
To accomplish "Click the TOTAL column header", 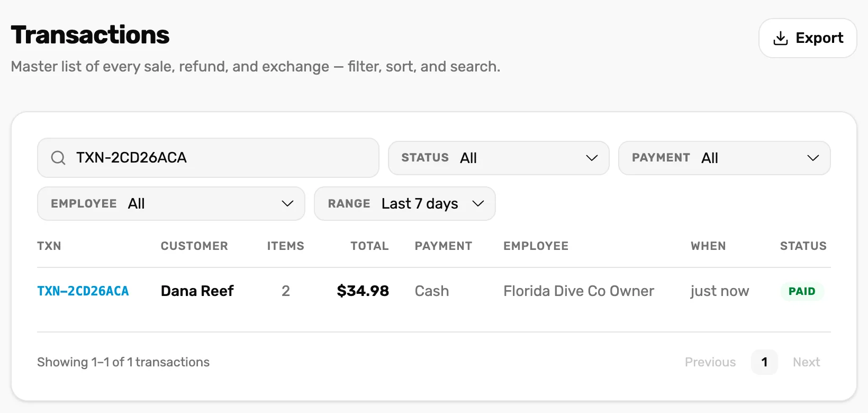I will coord(369,246).
